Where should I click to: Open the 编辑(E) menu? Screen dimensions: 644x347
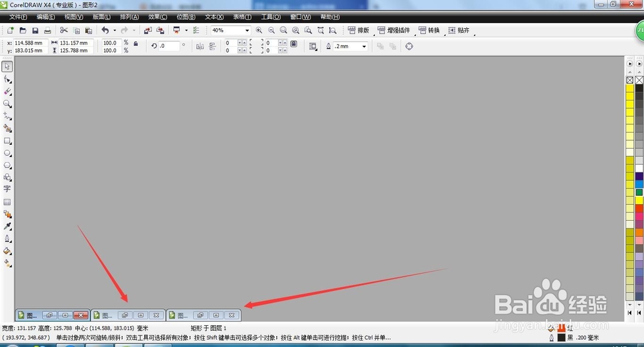[x=46, y=17]
